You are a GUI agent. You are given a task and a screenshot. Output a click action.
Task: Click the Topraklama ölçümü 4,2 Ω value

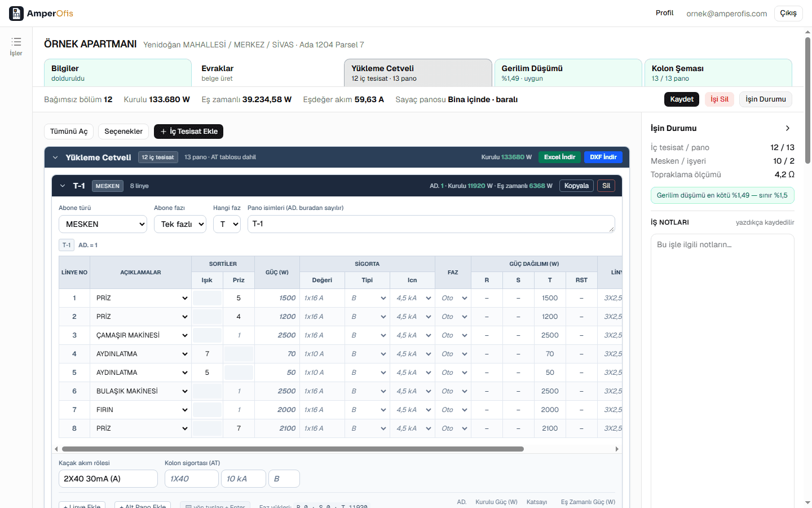(x=784, y=174)
